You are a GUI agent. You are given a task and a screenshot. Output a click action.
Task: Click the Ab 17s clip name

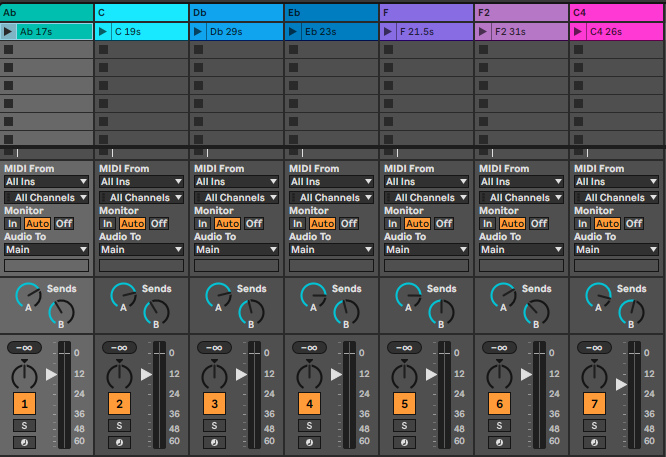(36, 32)
